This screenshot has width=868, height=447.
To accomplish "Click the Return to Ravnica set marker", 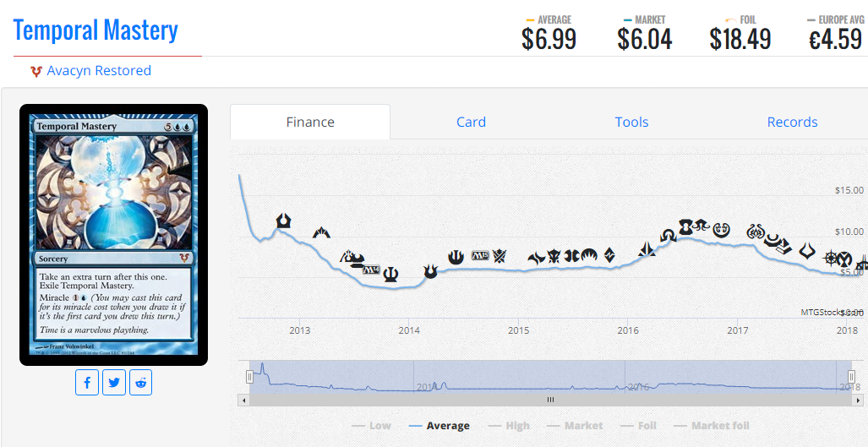I will pyautogui.click(x=283, y=221).
